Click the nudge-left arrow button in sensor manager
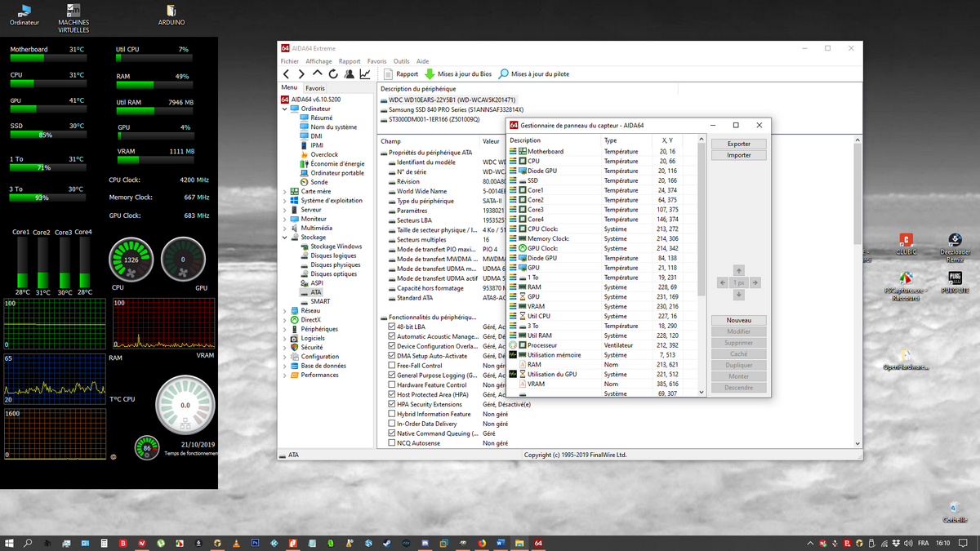The width and height of the screenshot is (980, 551). 722,282
